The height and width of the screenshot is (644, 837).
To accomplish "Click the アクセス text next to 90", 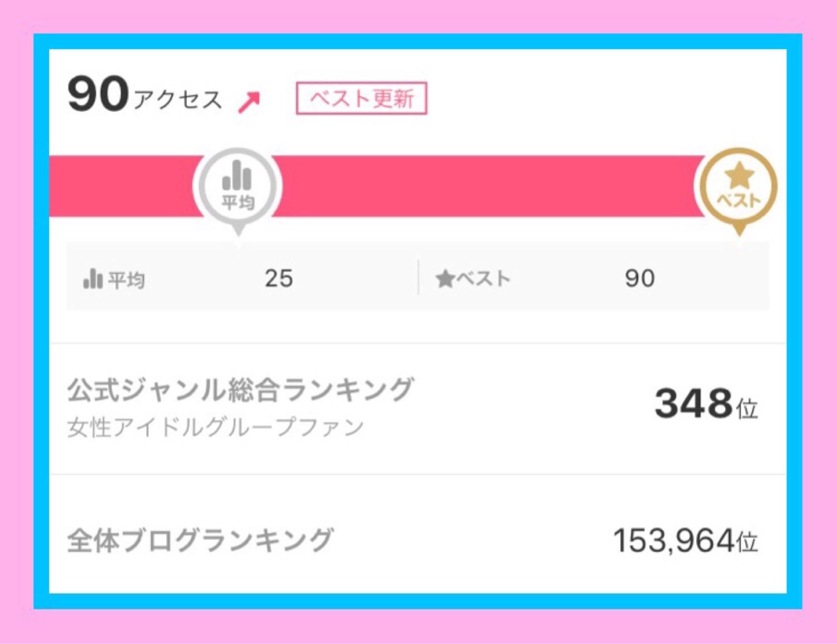I will pyautogui.click(x=177, y=99).
